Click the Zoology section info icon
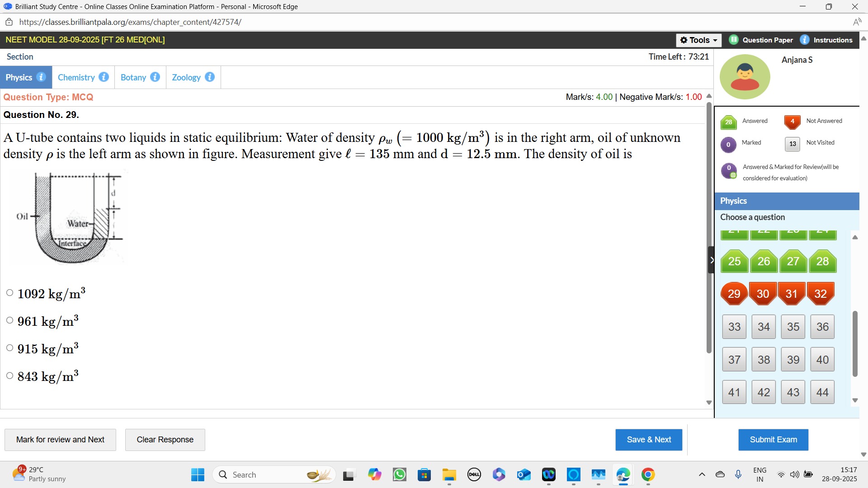This screenshot has width=868, height=488. point(210,77)
